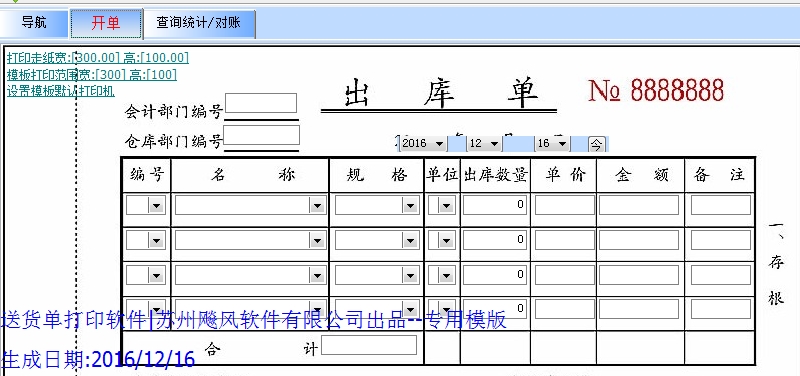Expand the 单位 dropdown in third row
800x376 pixels.
(446, 275)
